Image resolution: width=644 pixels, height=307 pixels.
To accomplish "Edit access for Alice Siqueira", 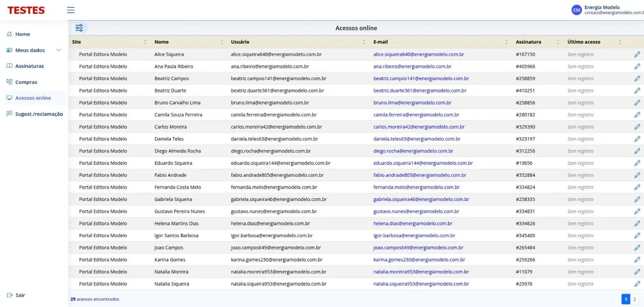I will (637, 54).
